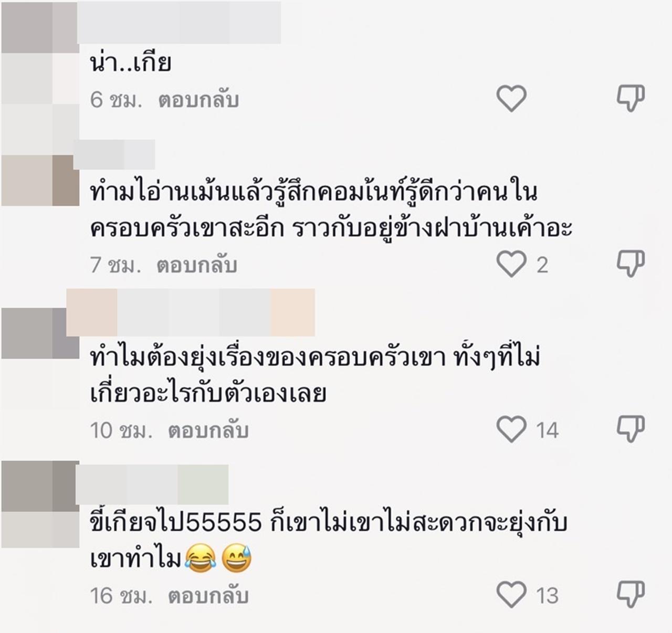Click ตอบกลับ on the 10 ชม. comment
The width and height of the screenshot is (672, 633).
coord(208,430)
